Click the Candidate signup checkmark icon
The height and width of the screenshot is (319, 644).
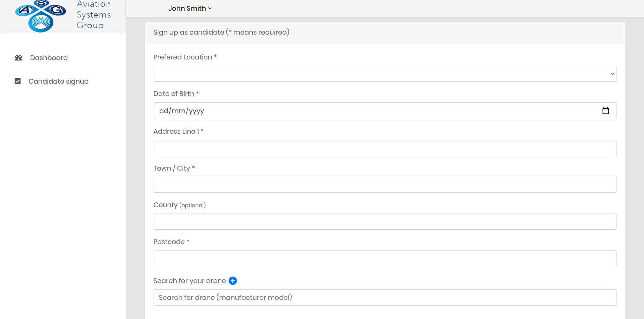click(x=18, y=81)
